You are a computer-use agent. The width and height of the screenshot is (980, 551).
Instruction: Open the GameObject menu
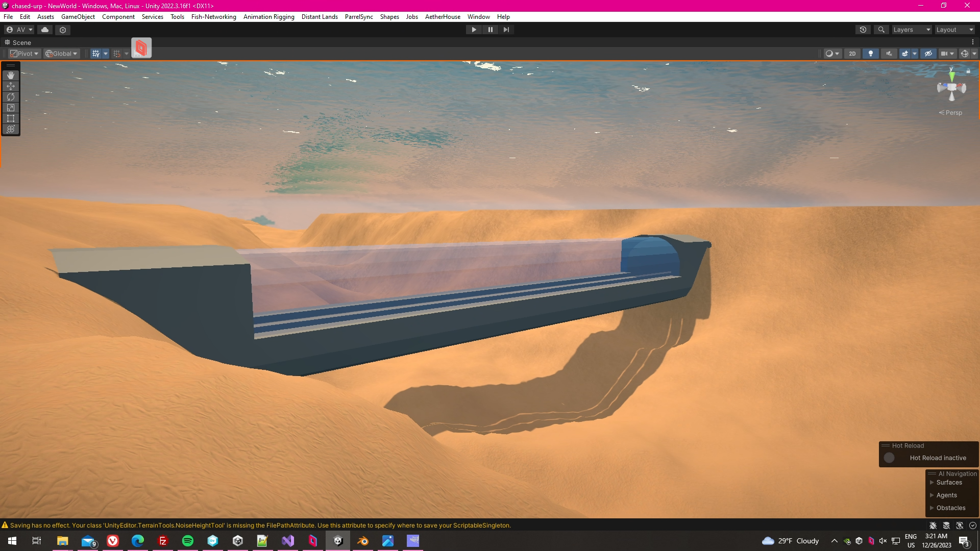tap(78, 17)
